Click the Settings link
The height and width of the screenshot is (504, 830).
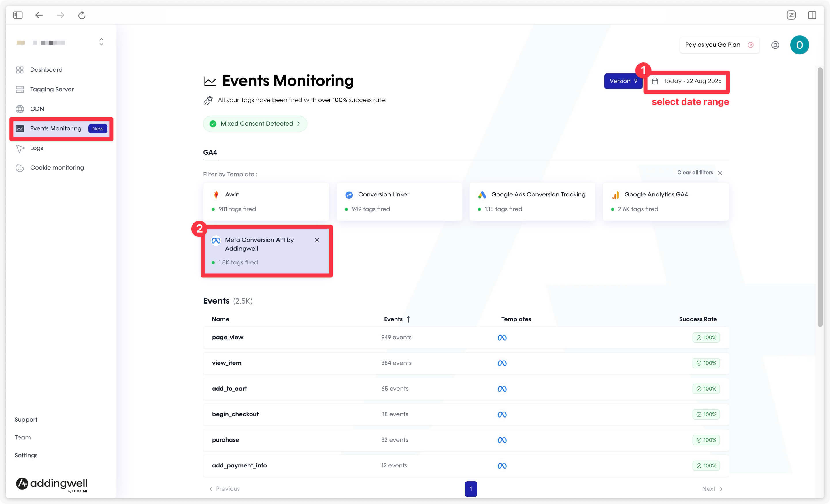pos(26,455)
